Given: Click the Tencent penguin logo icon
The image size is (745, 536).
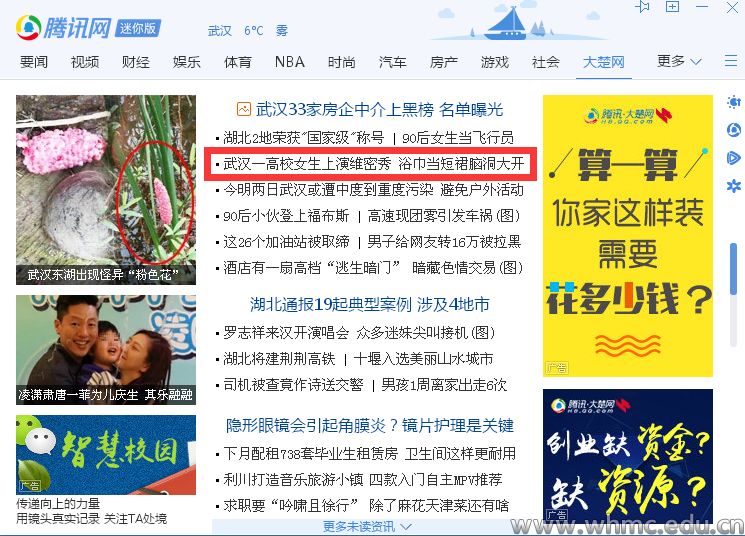Looking at the screenshot, I should tap(29, 28).
